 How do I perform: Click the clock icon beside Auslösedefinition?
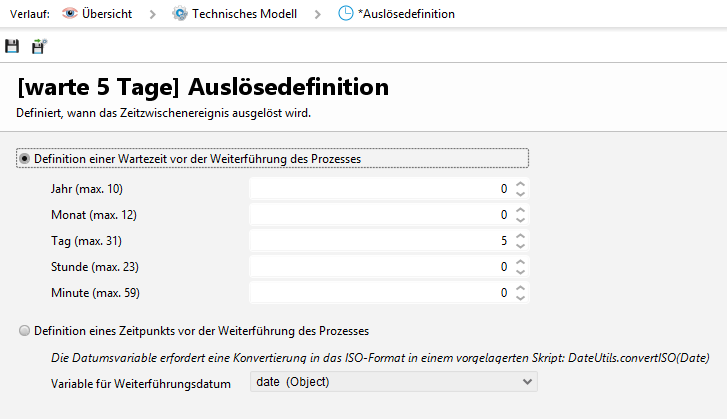click(345, 14)
